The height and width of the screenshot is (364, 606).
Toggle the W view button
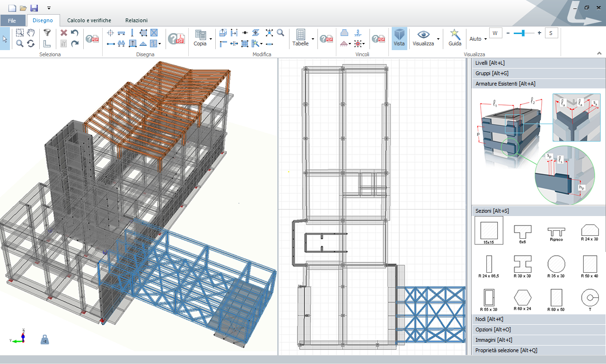click(x=495, y=33)
